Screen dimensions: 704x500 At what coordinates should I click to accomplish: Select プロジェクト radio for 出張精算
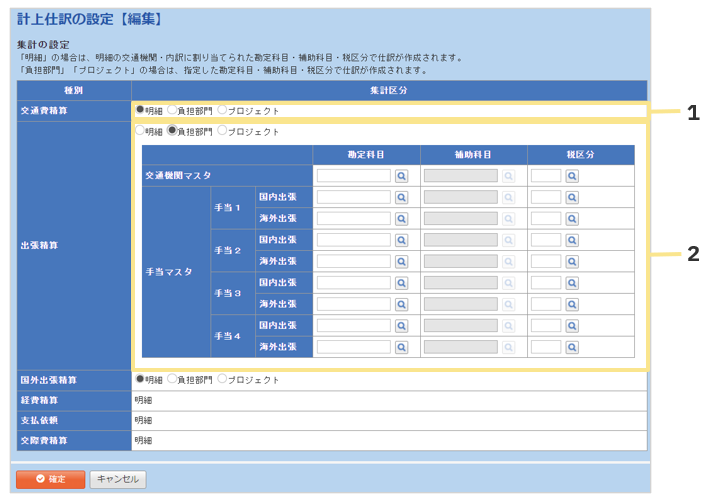[222, 131]
